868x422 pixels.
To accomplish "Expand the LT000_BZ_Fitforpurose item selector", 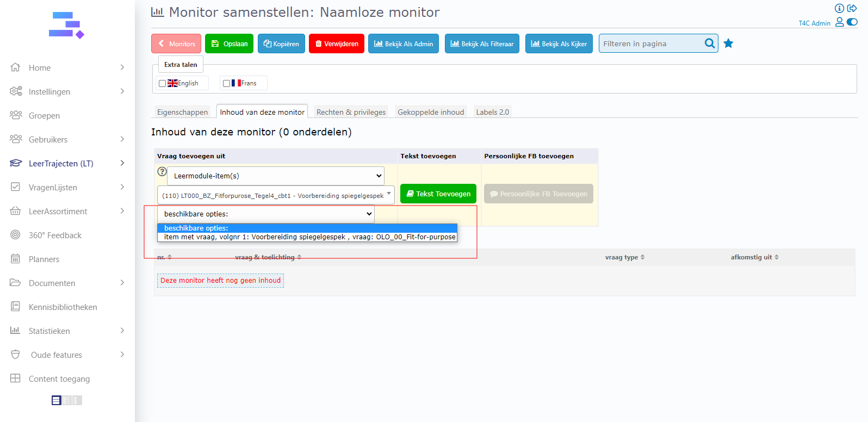I will click(275, 195).
